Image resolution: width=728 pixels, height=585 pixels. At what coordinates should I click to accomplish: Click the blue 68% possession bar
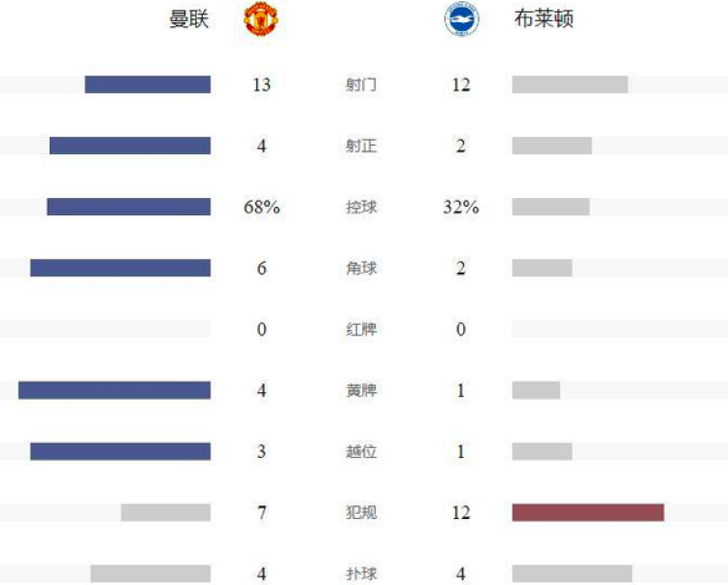point(128,207)
